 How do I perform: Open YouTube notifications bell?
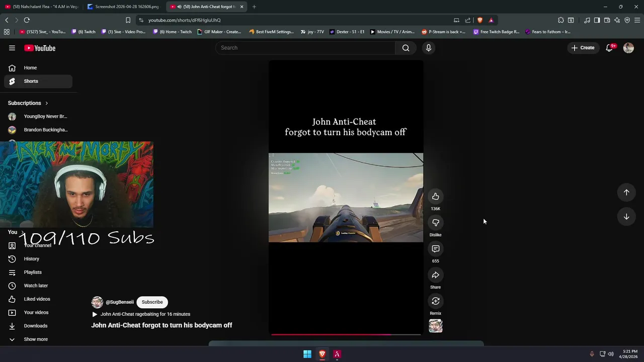pos(609,48)
